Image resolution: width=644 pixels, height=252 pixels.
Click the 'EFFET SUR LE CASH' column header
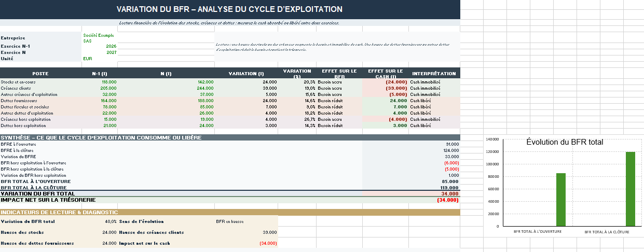(385, 74)
